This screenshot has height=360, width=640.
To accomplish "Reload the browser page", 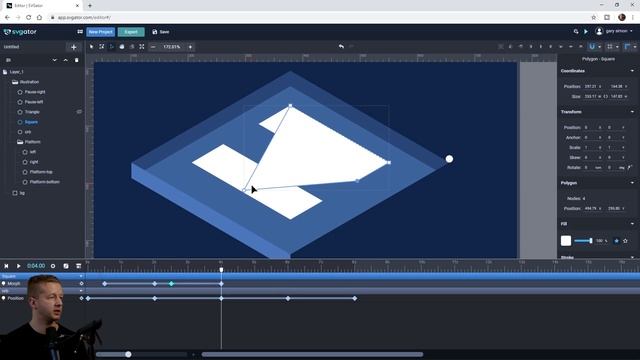I will [29, 18].
